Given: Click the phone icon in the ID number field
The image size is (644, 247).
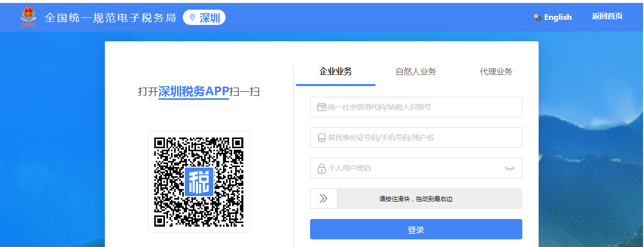Looking at the screenshot, I should click(x=322, y=138).
